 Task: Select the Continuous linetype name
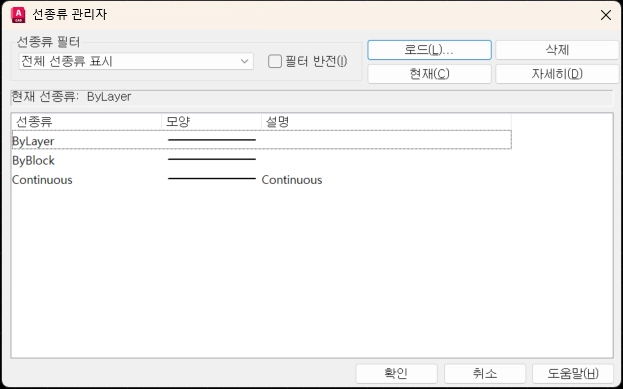(x=42, y=180)
